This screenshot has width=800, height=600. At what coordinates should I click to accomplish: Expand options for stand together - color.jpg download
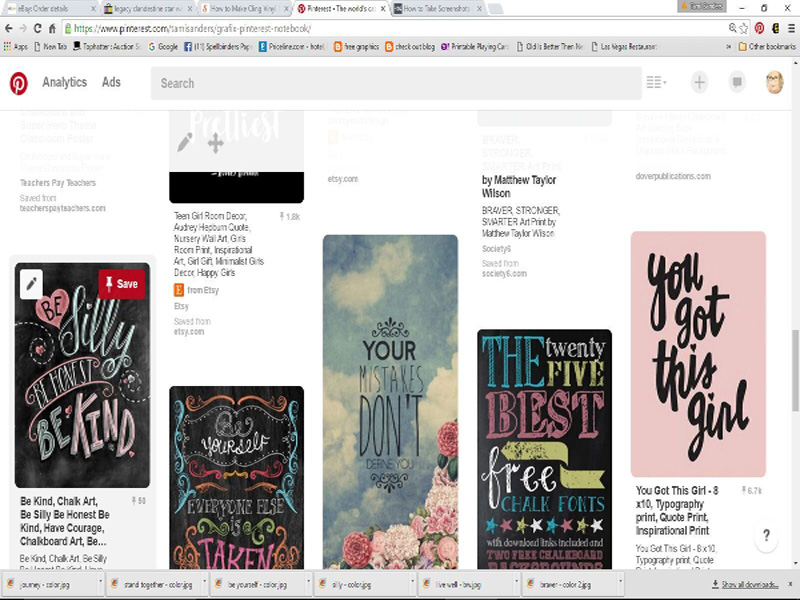click(205, 583)
